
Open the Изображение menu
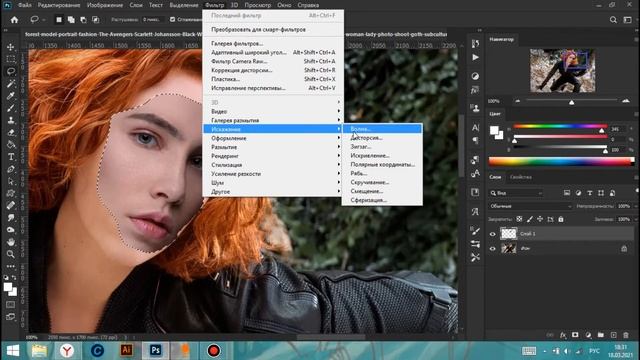(105, 5)
